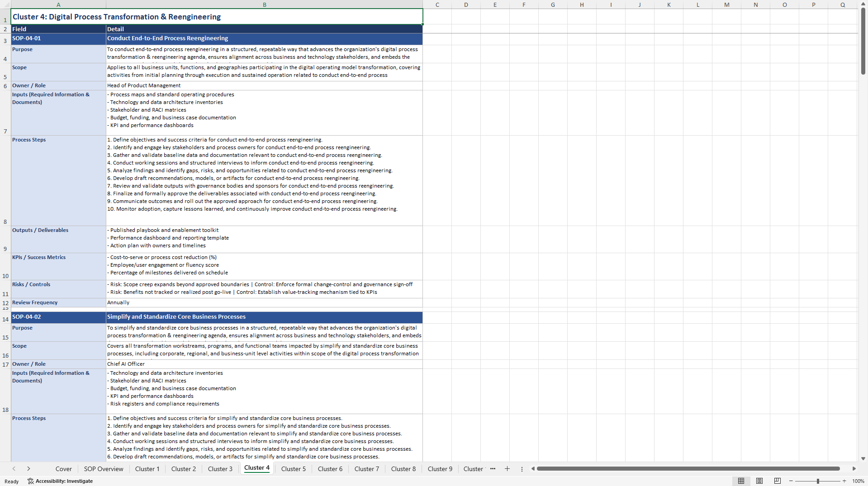Click the horizontal scrollbar thumb
This screenshot has height=486, width=868.
coord(688,469)
